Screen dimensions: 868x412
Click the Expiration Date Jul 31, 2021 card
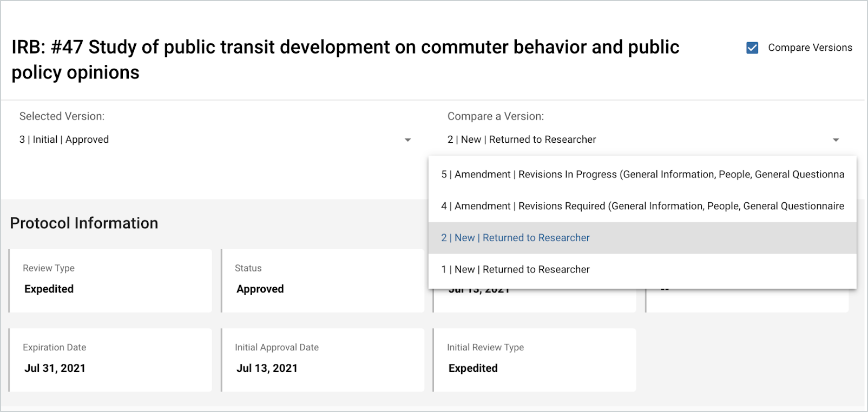coord(110,360)
